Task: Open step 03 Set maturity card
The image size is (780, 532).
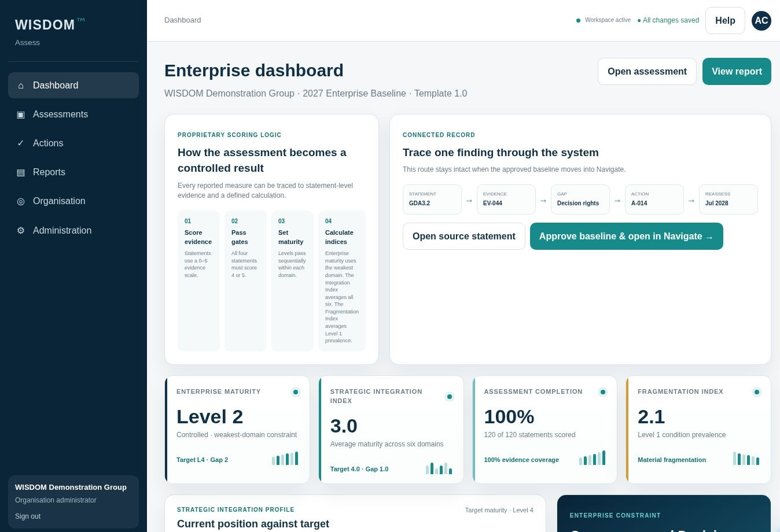Action: 292,281
